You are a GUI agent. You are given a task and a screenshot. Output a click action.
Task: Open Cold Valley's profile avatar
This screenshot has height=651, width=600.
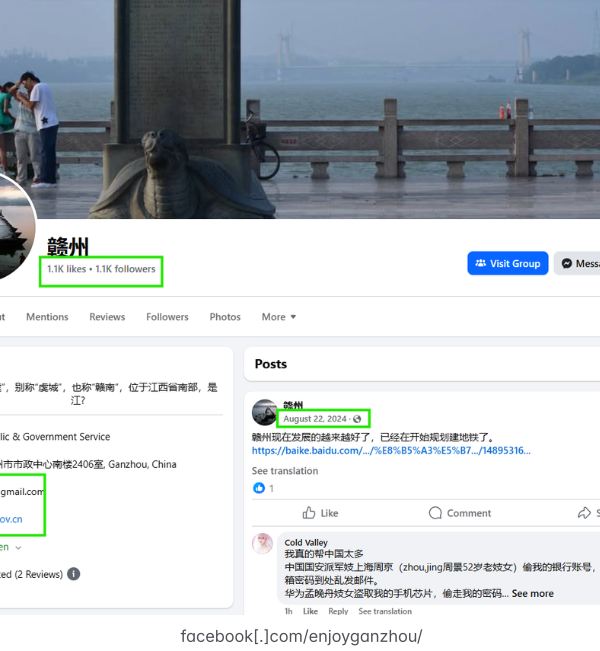[263, 544]
